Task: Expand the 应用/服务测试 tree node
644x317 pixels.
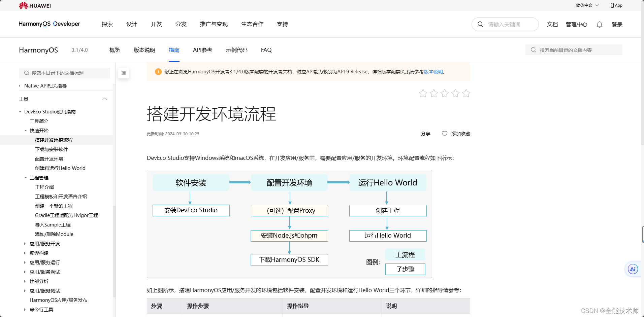Action: 25,291
